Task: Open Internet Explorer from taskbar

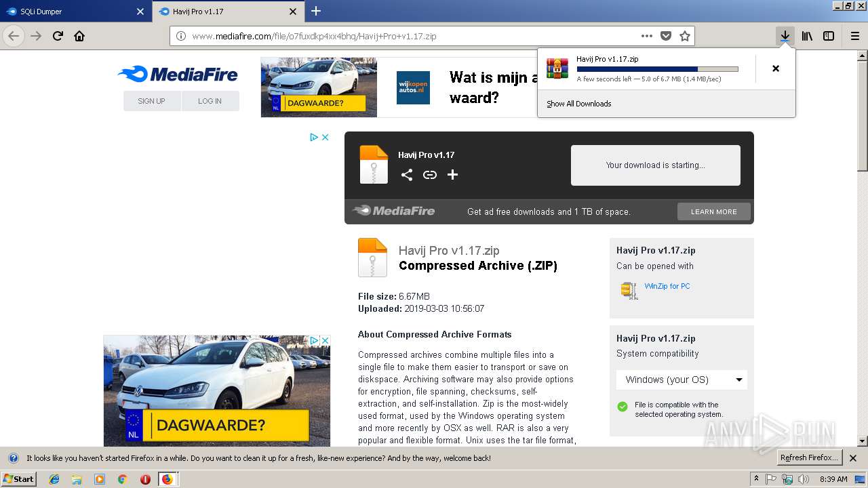Action: [54, 479]
